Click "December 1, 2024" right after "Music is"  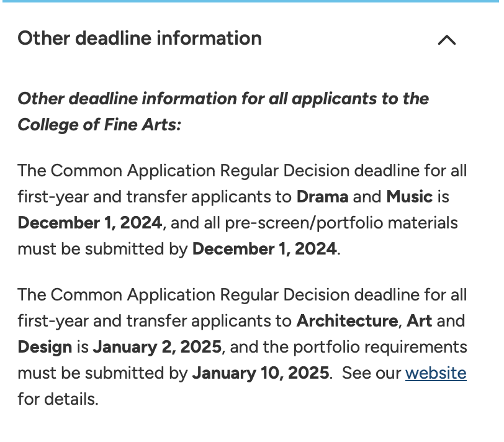89,223
